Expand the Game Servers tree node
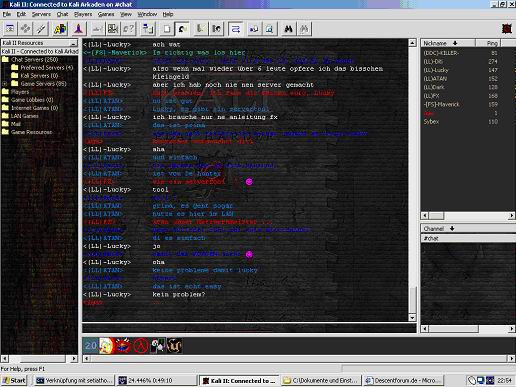This screenshot has height=387, width=516. [x=5, y=84]
